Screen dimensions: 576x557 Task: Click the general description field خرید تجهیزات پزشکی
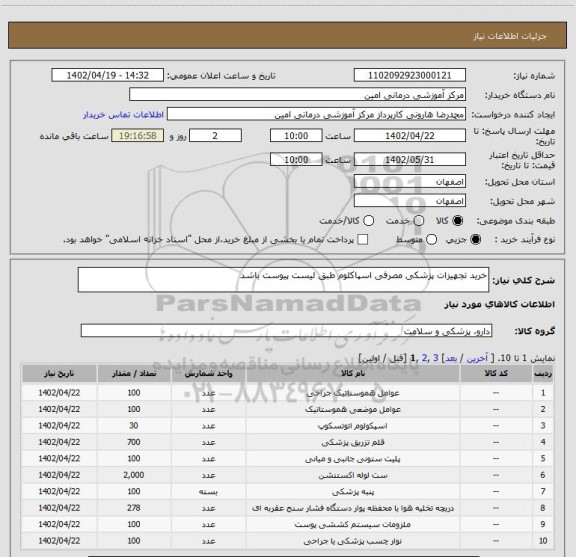coord(283,280)
